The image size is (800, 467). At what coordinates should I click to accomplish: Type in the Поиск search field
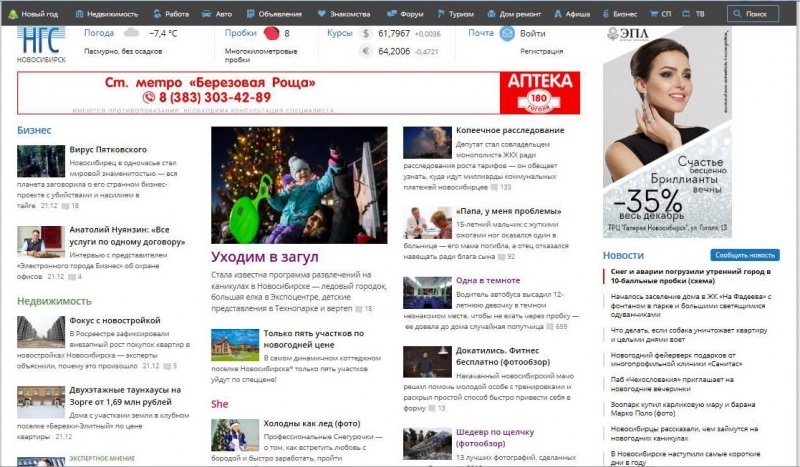pos(760,15)
